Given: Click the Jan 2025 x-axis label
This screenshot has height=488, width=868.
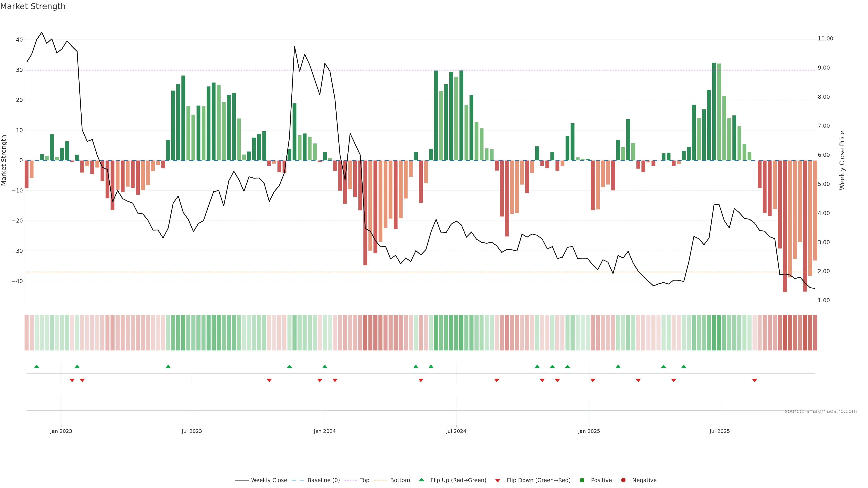Looking at the screenshot, I should (x=589, y=431).
